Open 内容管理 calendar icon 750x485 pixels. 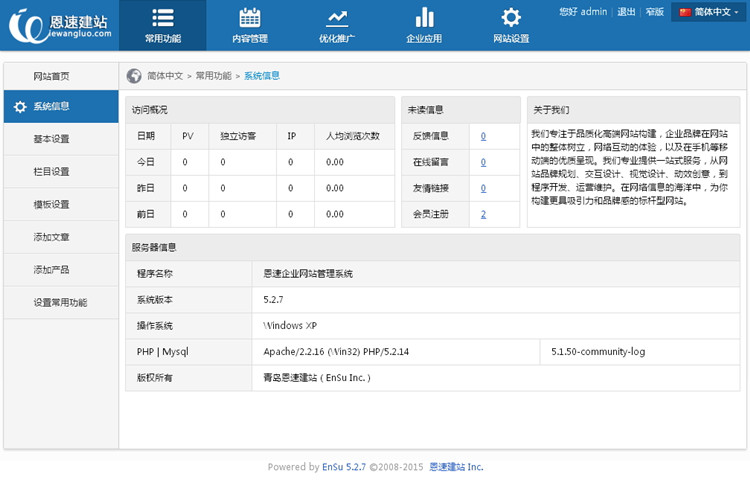pos(250,18)
